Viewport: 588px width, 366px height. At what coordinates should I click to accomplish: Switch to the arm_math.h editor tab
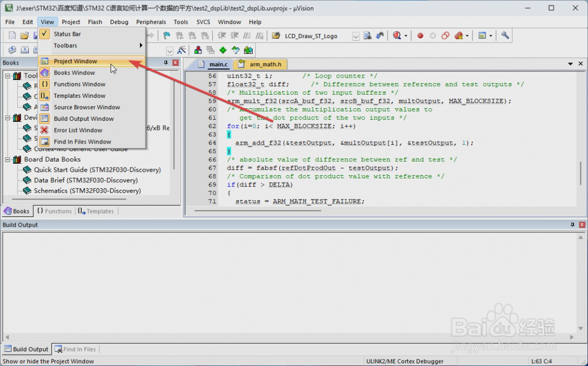pos(261,64)
